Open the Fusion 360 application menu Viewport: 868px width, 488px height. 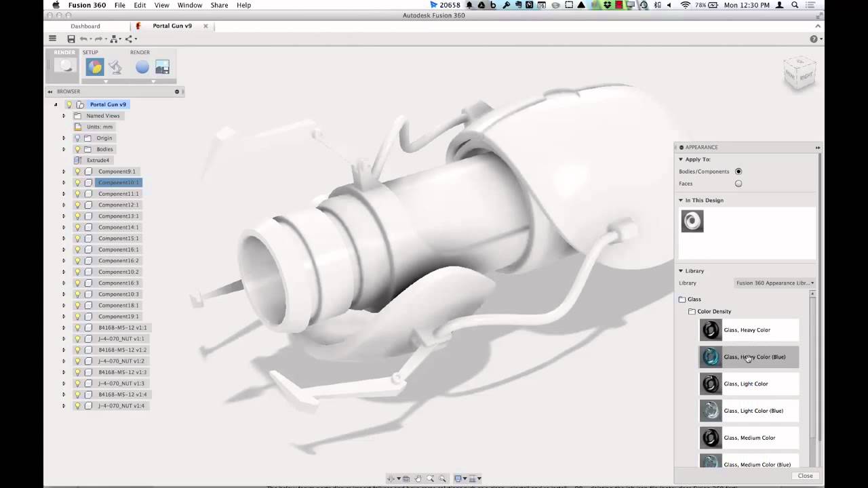tap(87, 5)
